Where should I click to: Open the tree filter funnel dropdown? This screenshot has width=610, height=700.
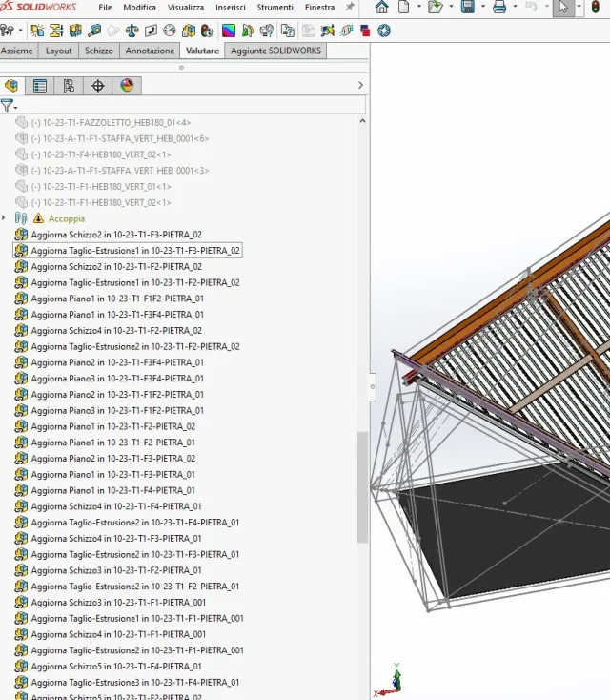(x=9, y=105)
